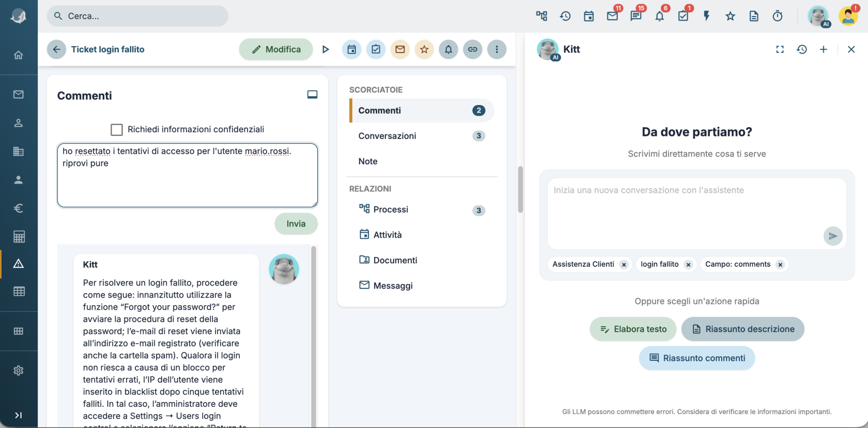Remove Assistenza Clienti context chip
Image resolution: width=868 pixels, height=428 pixels.
point(624,265)
